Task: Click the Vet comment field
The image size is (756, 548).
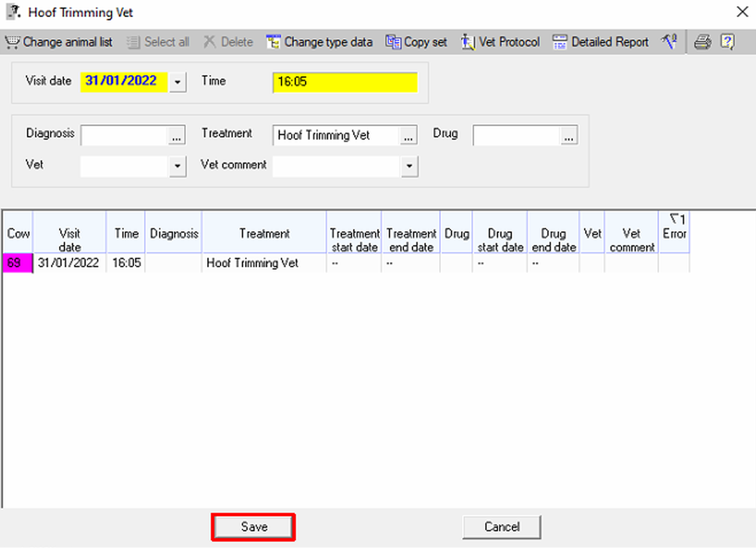Action: pos(336,166)
